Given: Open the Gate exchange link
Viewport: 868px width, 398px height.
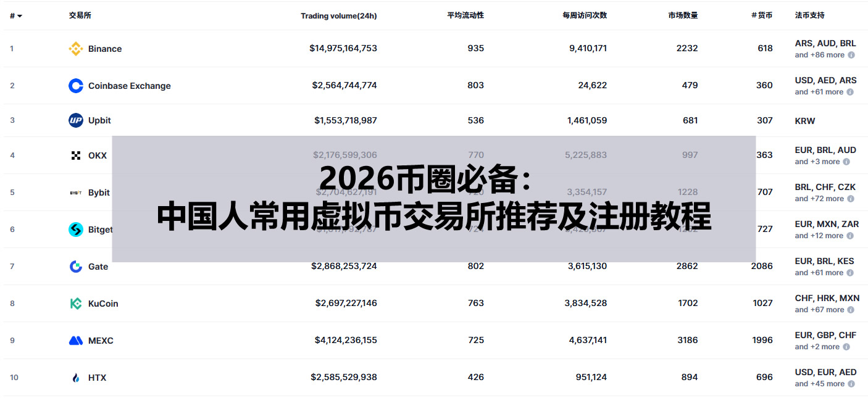Looking at the screenshot, I should click(x=98, y=267).
